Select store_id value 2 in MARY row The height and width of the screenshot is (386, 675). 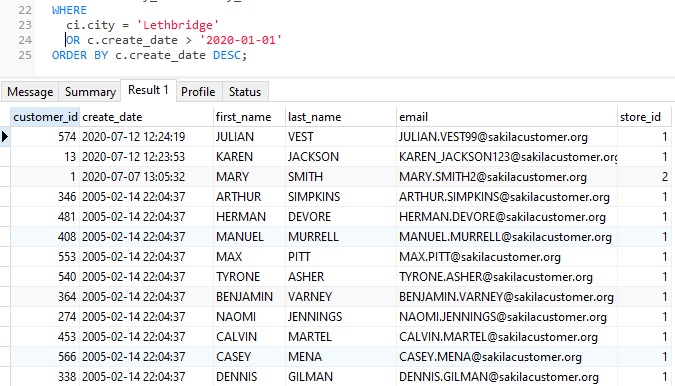pyautogui.click(x=644, y=177)
